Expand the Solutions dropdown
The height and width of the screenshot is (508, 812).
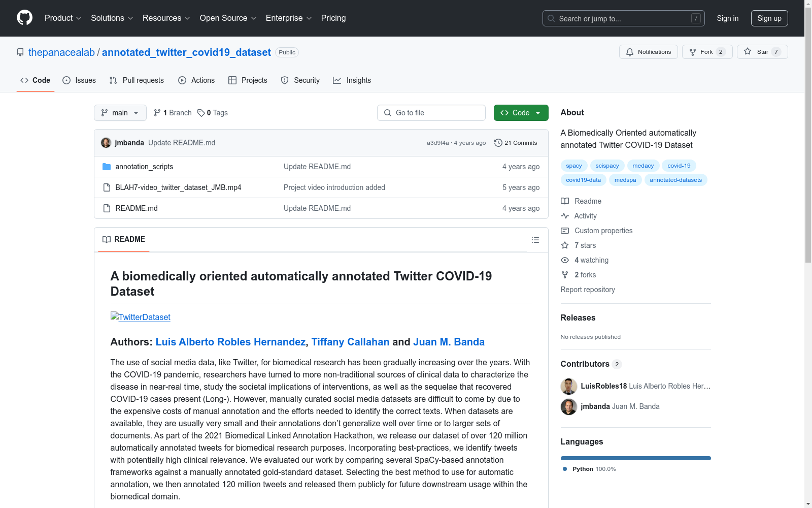112,18
